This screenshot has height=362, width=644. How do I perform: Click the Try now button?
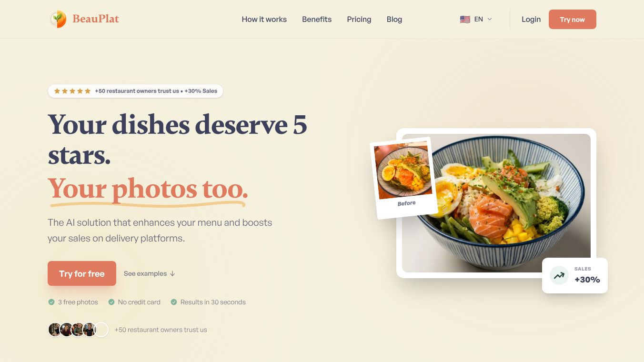pyautogui.click(x=573, y=20)
